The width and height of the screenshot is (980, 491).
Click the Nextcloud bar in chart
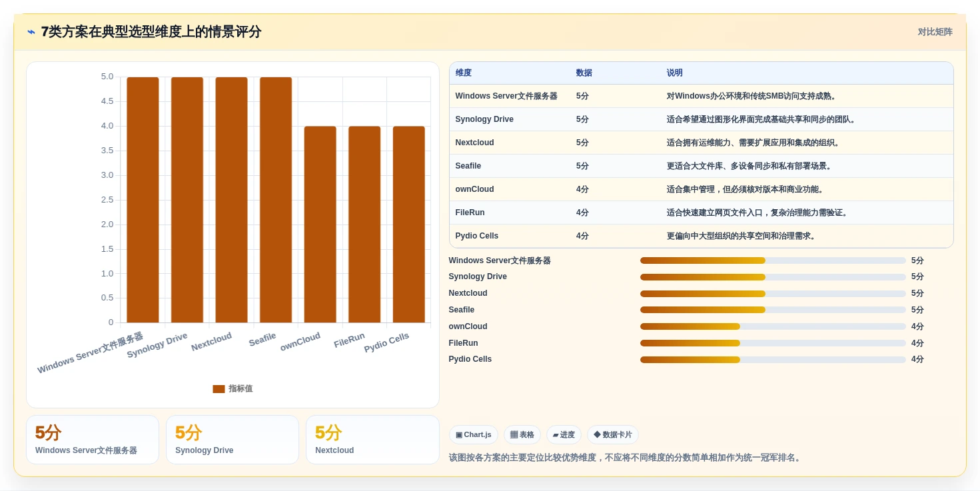pos(231,200)
